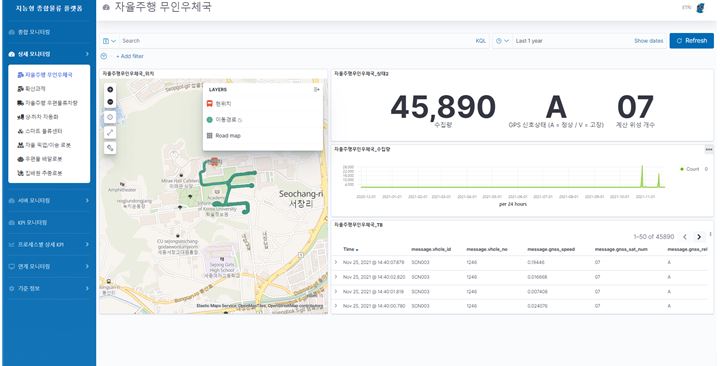Click the KPI 모니터링 sidebar icon

(x=12, y=223)
